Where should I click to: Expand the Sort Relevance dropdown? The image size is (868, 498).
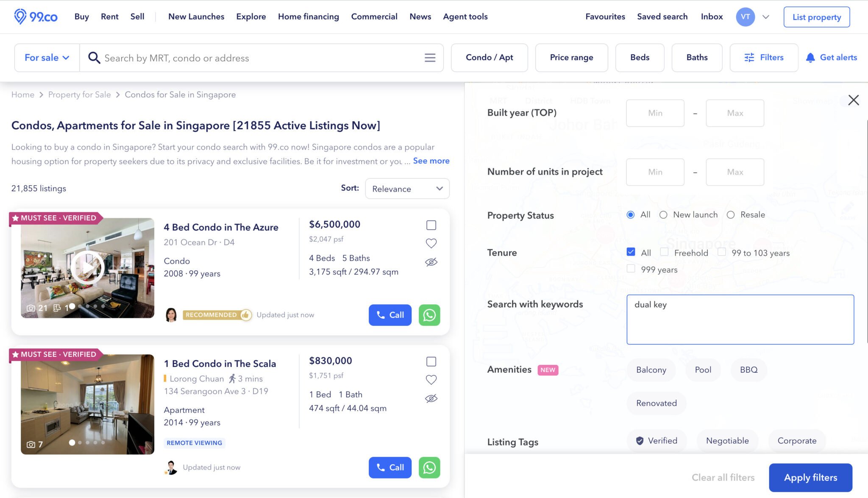pos(407,189)
